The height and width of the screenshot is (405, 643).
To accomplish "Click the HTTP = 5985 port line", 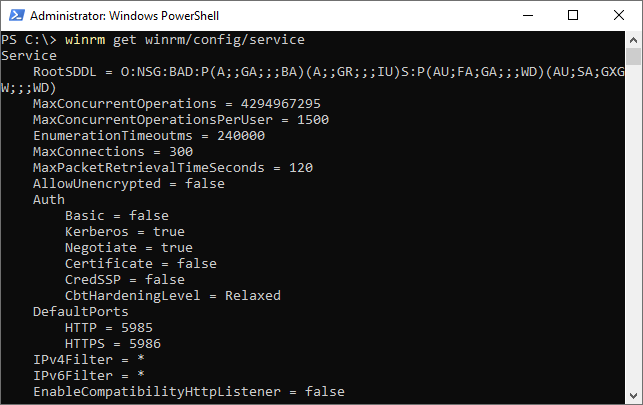I will click(109, 328).
